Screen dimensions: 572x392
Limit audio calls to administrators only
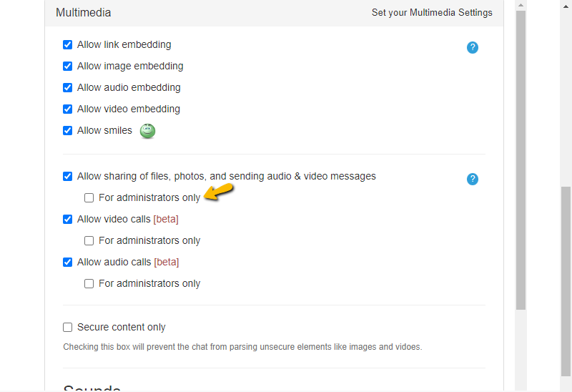(x=89, y=283)
